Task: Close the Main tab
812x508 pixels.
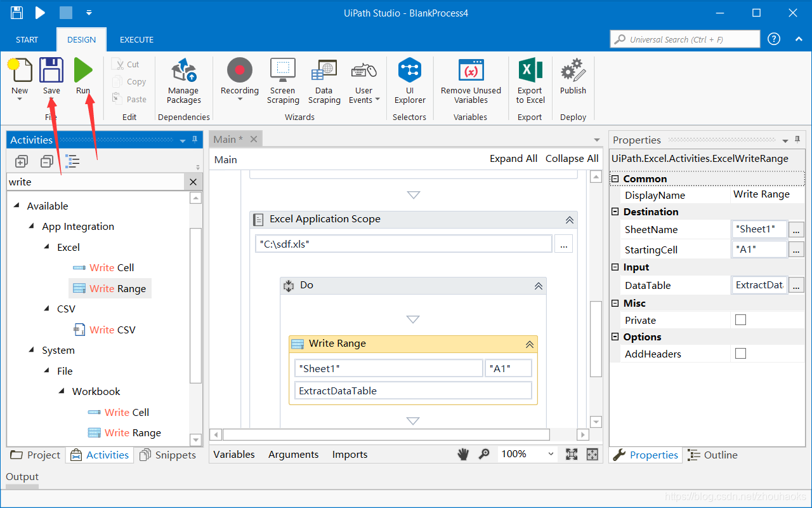Action: [x=254, y=139]
